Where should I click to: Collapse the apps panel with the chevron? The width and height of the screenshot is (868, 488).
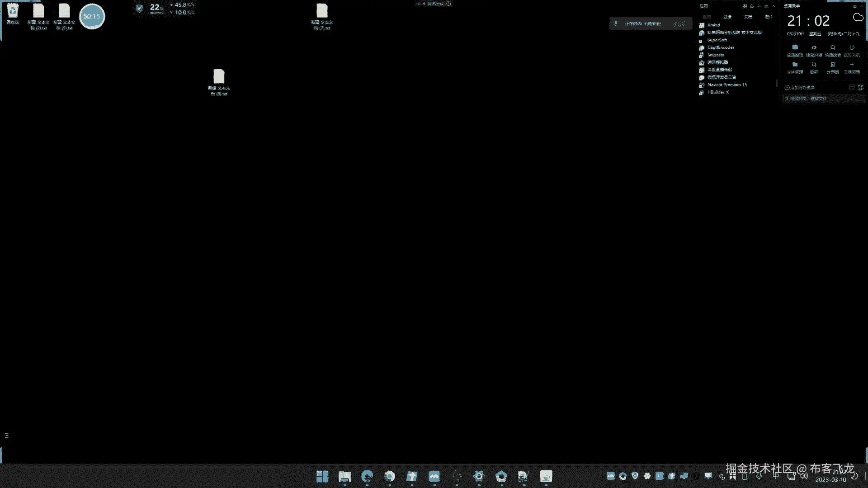[x=774, y=6]
